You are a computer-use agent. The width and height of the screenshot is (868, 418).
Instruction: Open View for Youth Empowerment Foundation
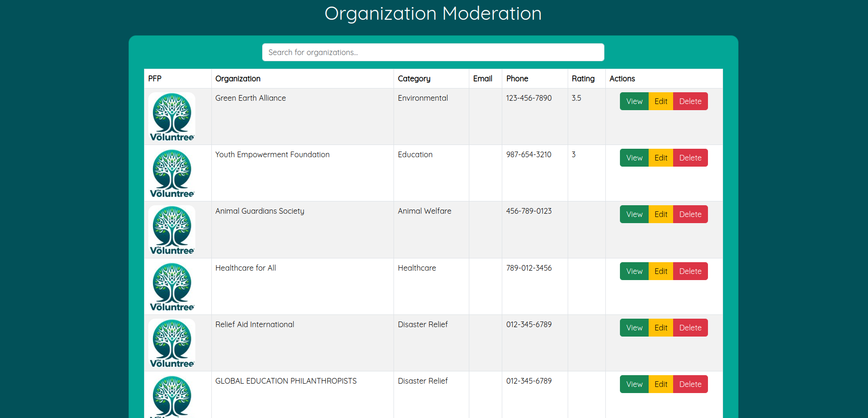click(x=634, y=158)
